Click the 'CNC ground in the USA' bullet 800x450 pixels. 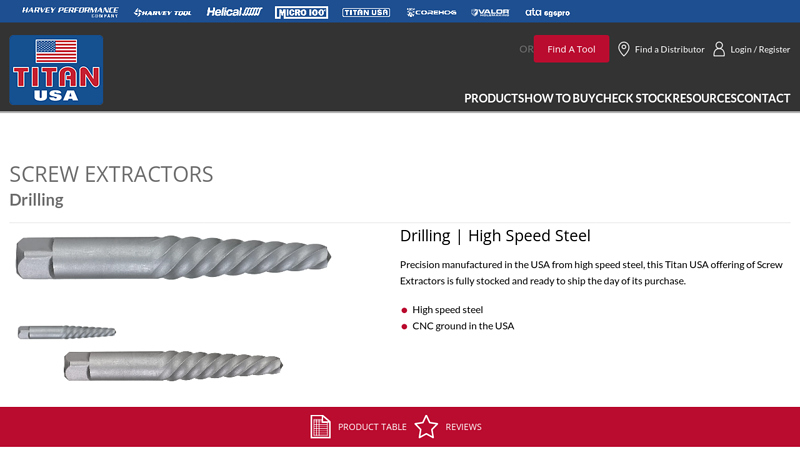(x=463, y=326)
